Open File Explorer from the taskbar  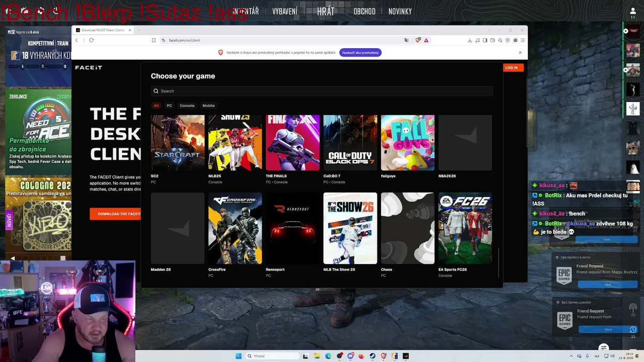tap(317, 356)
